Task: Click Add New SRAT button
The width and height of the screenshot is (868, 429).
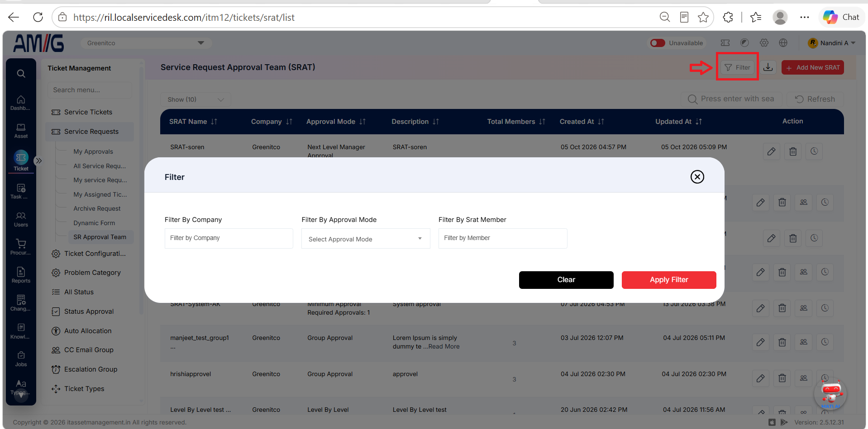Action: click(813, 67)
